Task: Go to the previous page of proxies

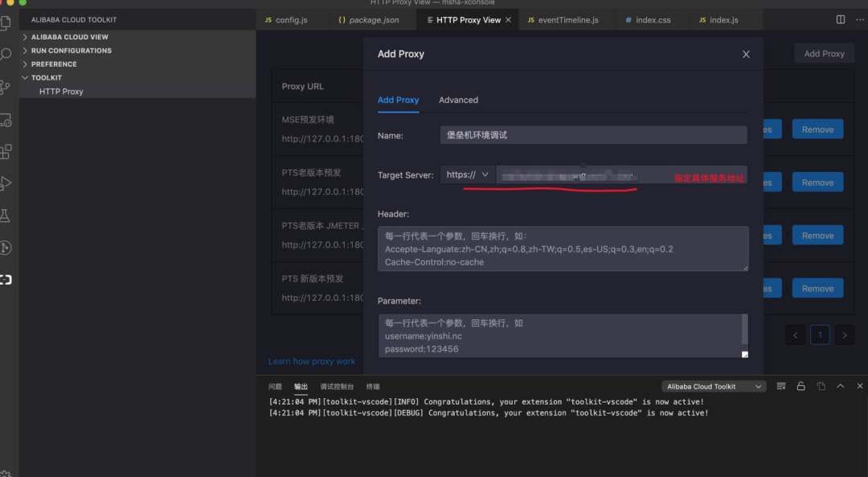Action: click(x=796, y=335)
